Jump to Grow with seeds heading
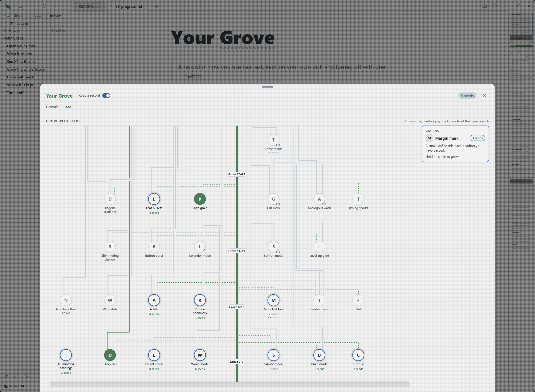 21,77
